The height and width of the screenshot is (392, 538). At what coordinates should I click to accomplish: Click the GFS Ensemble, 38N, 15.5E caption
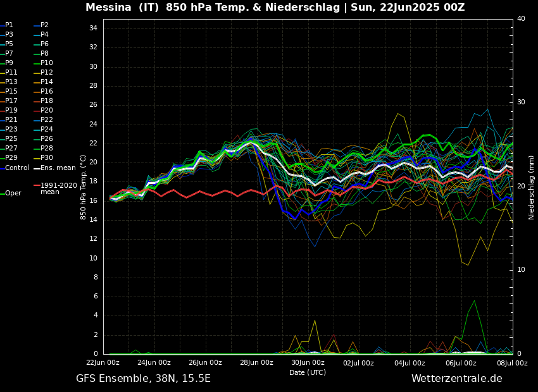coord(143,379)
